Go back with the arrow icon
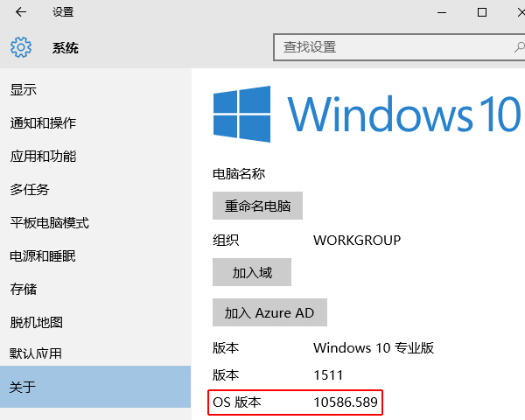The height and width of the screenshot is (420, 525). 21,12
